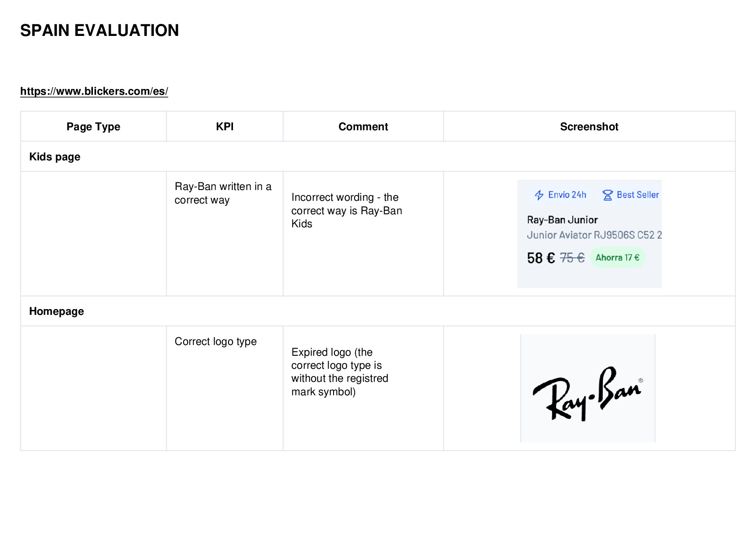The height and width of the screenshot is (535, 756).
Task: Select the Best Seller badge
Action: tap(629, 195)
